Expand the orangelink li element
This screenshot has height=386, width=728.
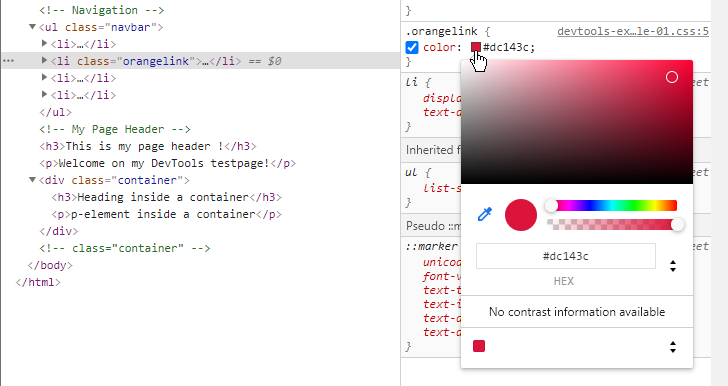pyautogui.click(x=45, y=60)
